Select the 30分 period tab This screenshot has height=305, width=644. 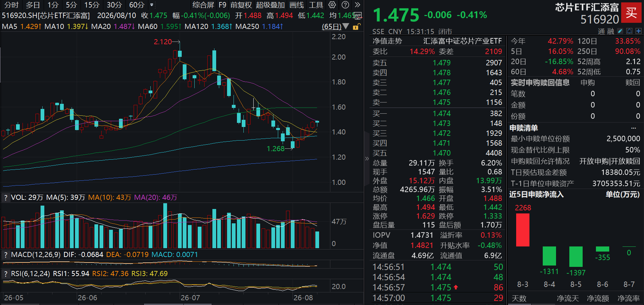(114, 5)
